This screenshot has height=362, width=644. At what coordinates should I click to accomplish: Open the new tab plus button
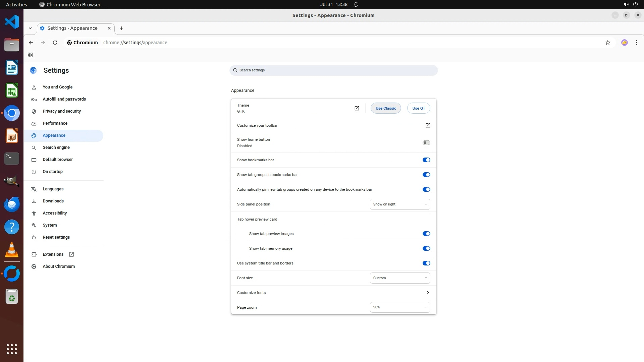(x=121, y=28)
